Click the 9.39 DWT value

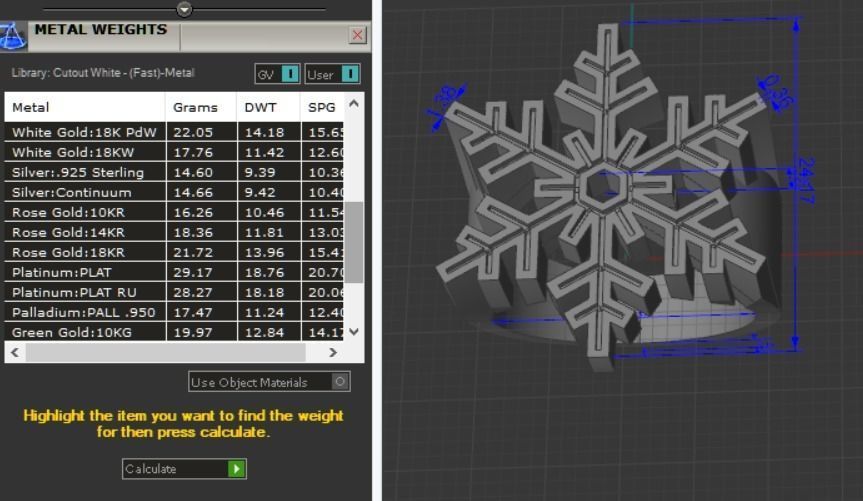click(260, 172)
